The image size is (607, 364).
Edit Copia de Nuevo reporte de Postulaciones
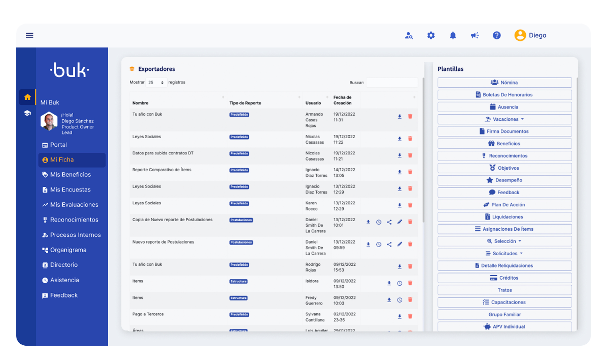[400, 222]
